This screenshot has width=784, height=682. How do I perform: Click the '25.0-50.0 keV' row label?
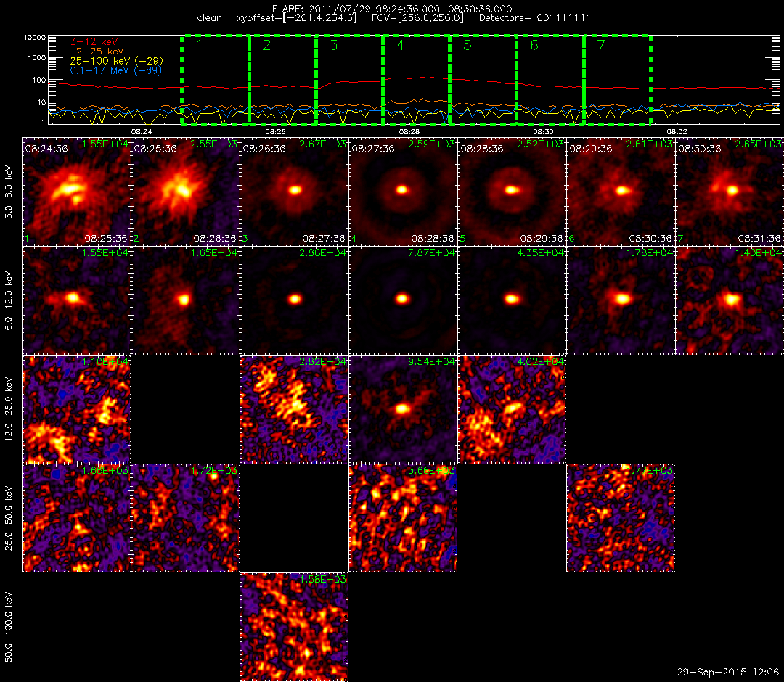9,519
